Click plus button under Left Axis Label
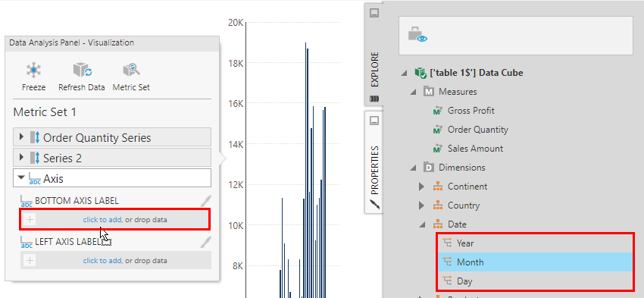Image resolution: width=644 pixels, height=298 pixels. point(30,261)
